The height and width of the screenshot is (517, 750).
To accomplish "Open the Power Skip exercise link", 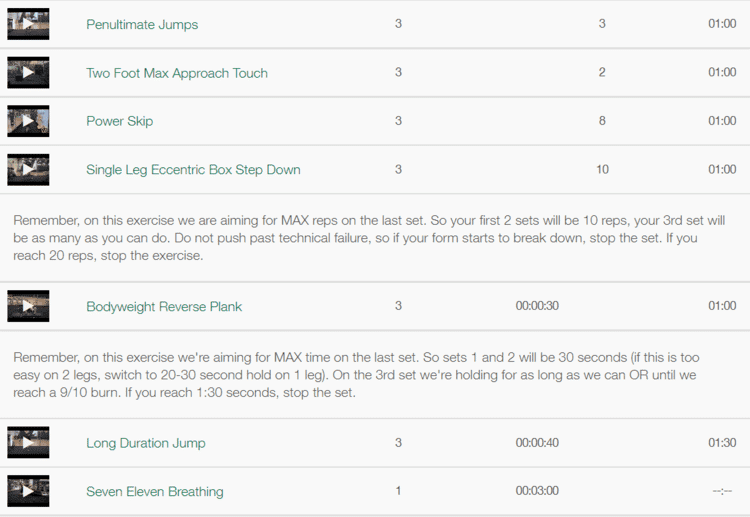I will pyautogui.click(x=120, y=121).
